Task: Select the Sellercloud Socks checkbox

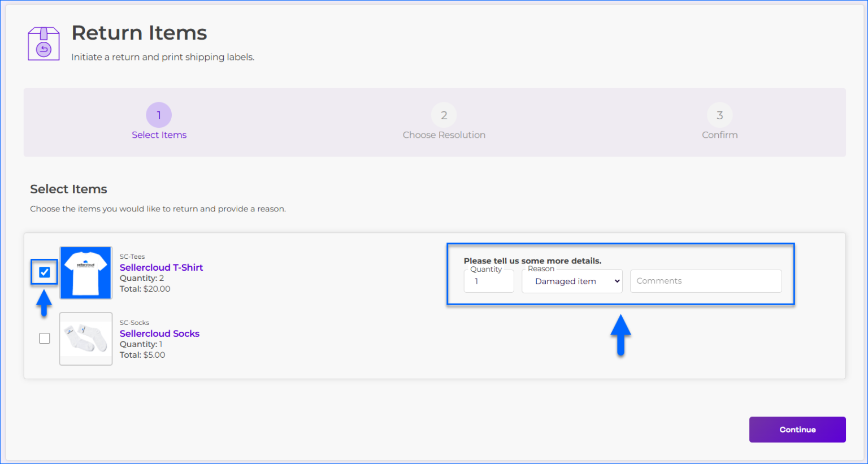Action: (44, 338)
